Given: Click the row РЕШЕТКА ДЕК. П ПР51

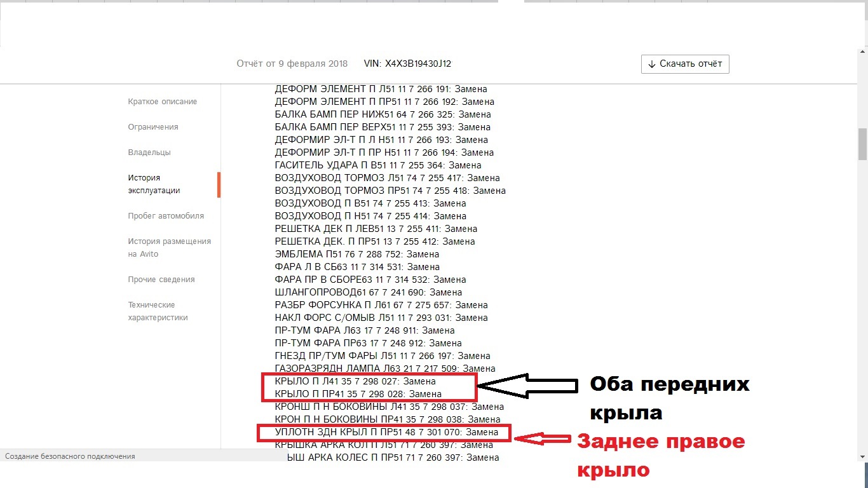Looking at the screenshot, I should coord(375,241).
